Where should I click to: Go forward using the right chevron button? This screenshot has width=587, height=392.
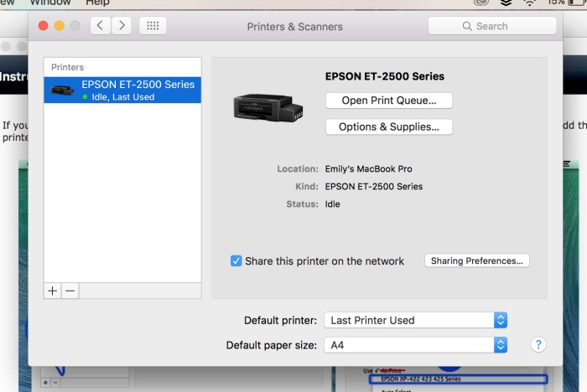coord(122,26)
